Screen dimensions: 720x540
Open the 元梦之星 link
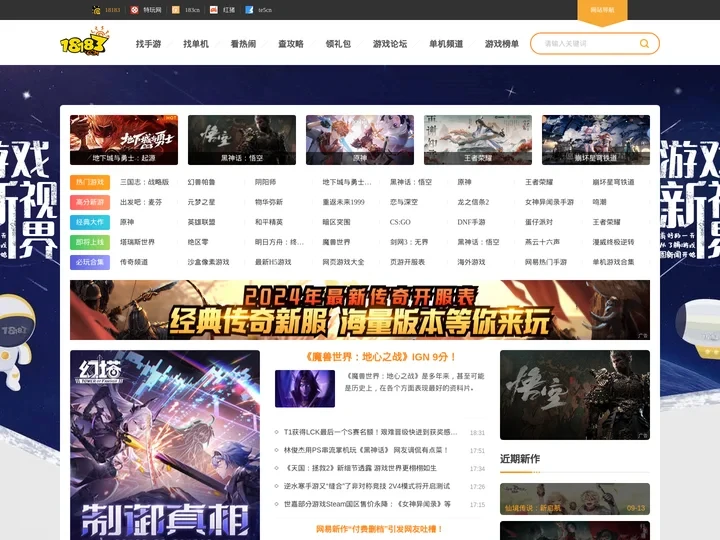click(201, 202)
